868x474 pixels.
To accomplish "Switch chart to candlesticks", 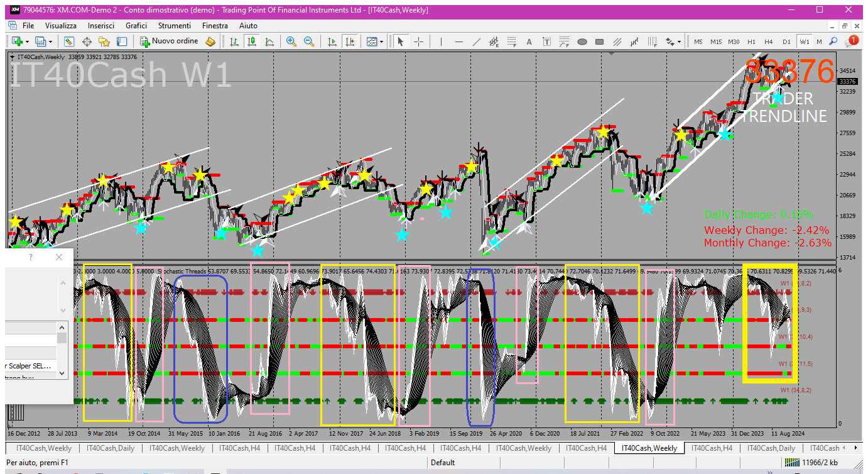I will (252, 41).
